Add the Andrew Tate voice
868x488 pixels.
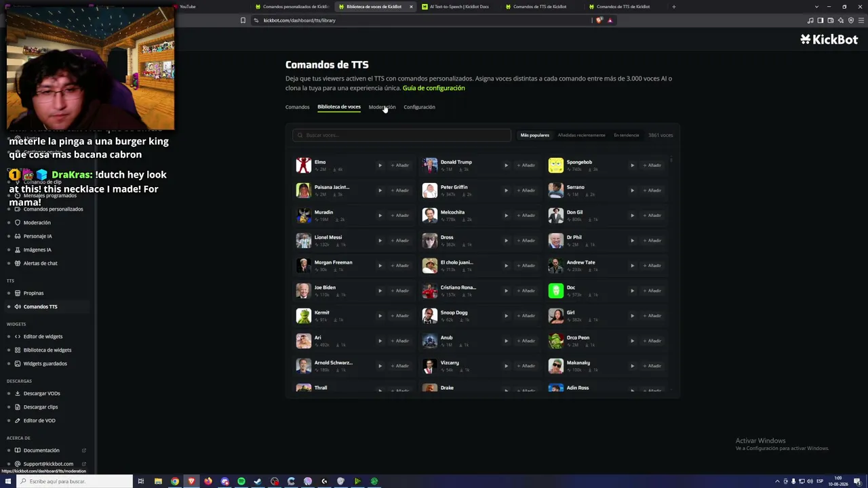[652, 266]
